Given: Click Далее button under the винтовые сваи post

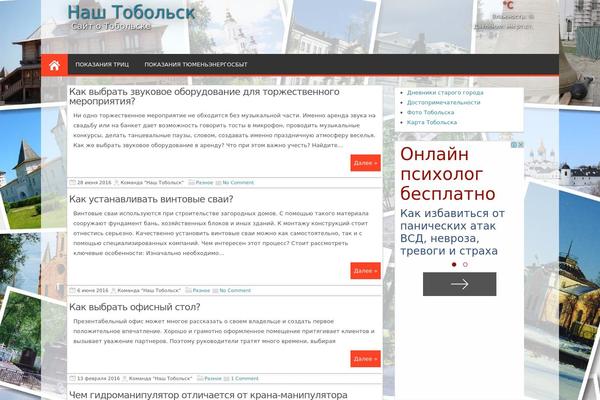Looking at the screenshot, I should [x=365, y=271].
